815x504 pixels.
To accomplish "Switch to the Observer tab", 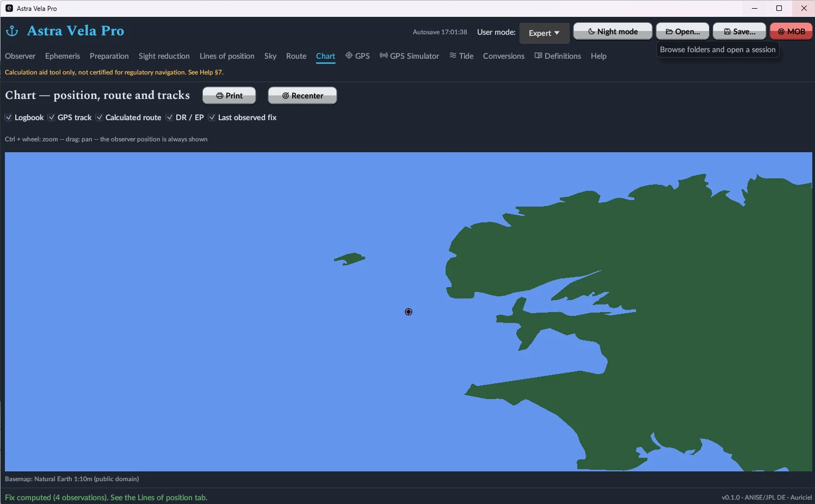I will [x=20, y=56].
